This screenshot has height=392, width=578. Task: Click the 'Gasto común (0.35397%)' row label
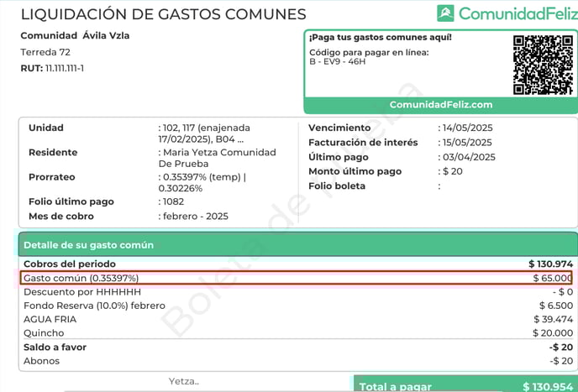point(81,278)
